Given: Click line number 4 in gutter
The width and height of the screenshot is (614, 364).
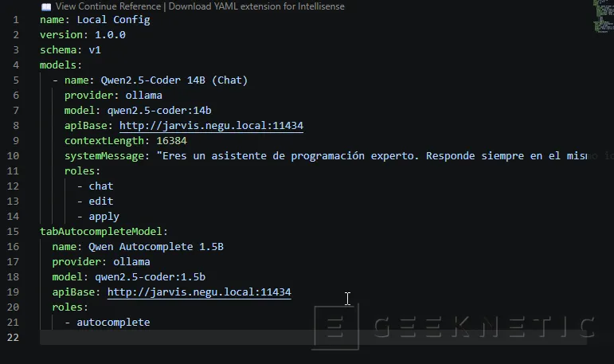Looking at the screenshot, I should point(16,65).
